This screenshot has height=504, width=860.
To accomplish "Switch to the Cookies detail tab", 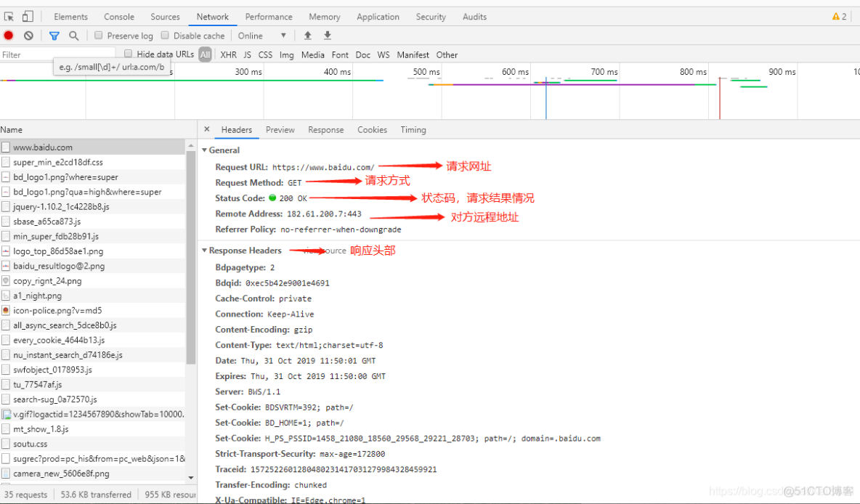I will coord(372,130).
